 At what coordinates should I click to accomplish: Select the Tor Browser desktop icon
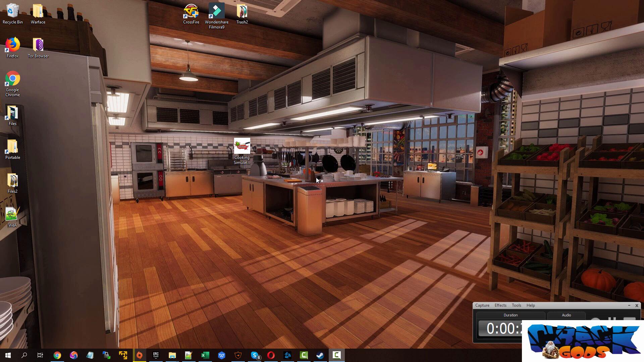[38, 45]
